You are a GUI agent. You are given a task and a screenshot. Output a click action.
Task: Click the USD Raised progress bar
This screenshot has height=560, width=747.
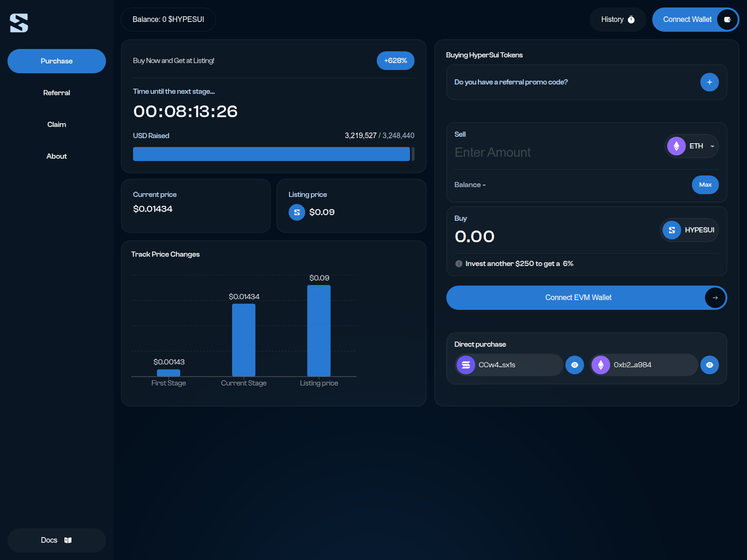(274, 154)
